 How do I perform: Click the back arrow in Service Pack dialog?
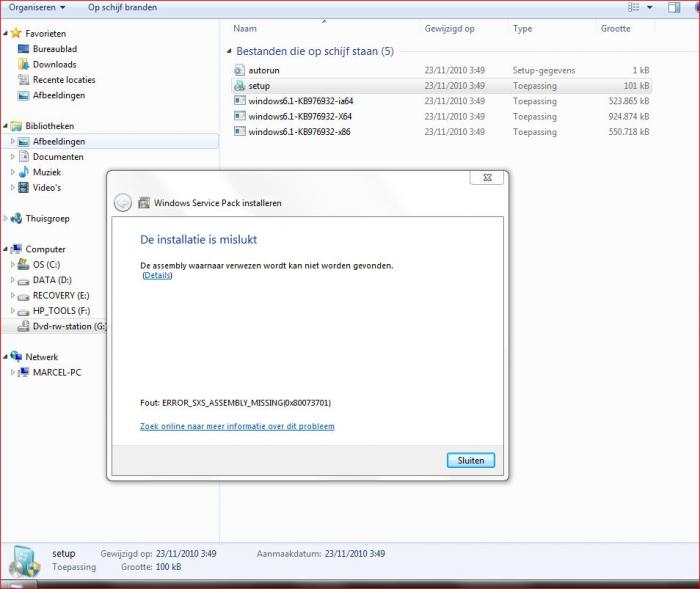coord(123,203)
